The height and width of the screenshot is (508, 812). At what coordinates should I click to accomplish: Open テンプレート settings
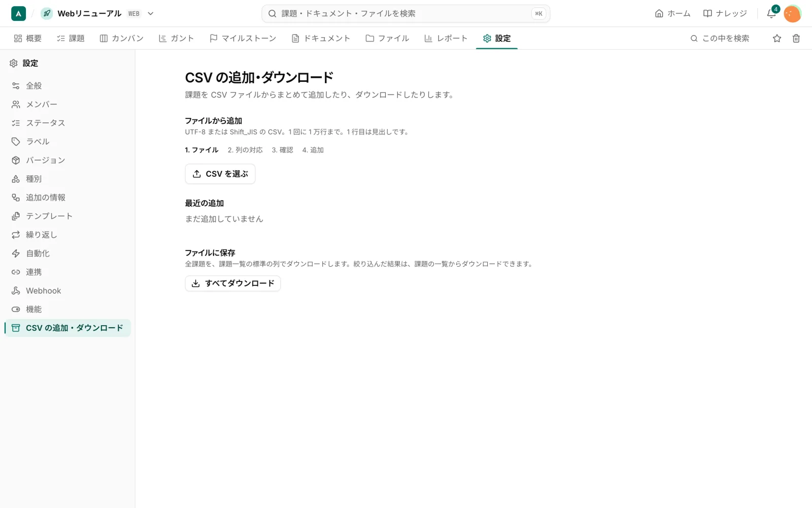(x=67, y=216)
